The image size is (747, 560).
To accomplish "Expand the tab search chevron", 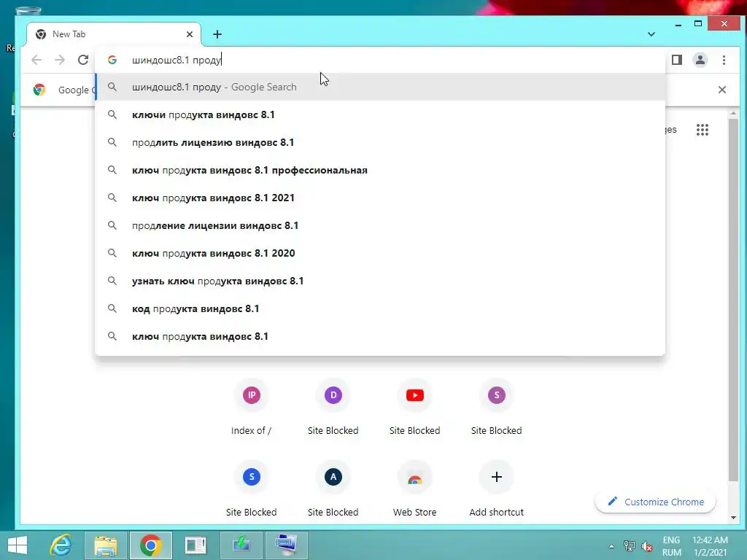I will point(651,34).
